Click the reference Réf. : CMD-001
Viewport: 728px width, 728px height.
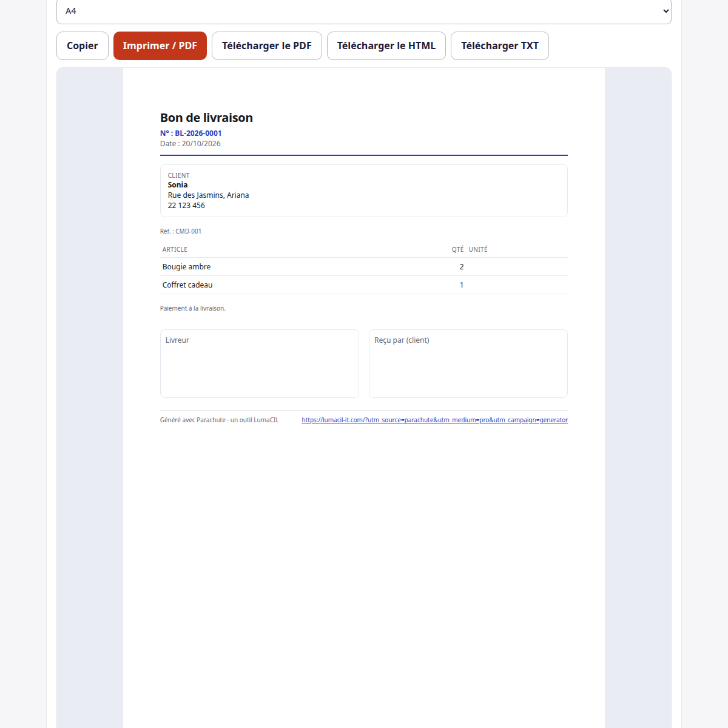pyautogui.click(x=181, y=231)
